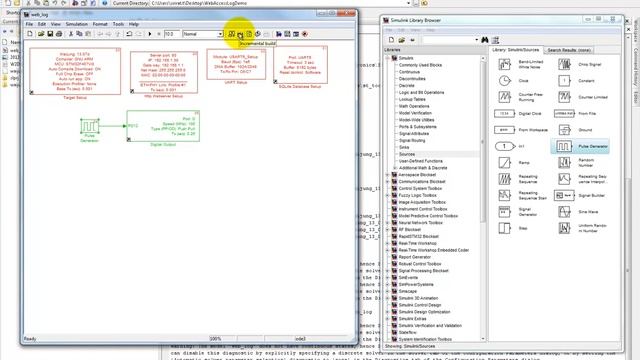This screenshot has height=360, width=640.
Task: Select the Pulse Generator block on canvas
Action: [x=89, y=126]
